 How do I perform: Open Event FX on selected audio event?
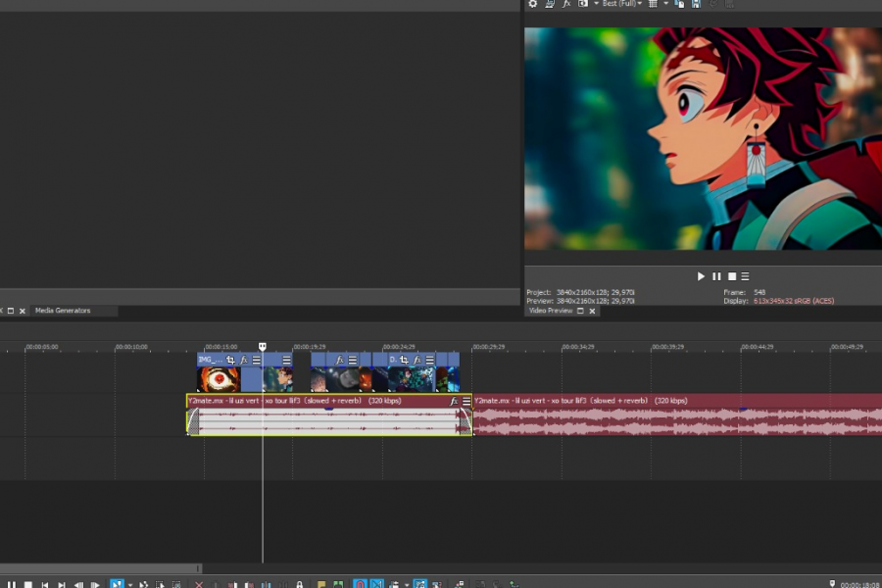click(454, 401)
